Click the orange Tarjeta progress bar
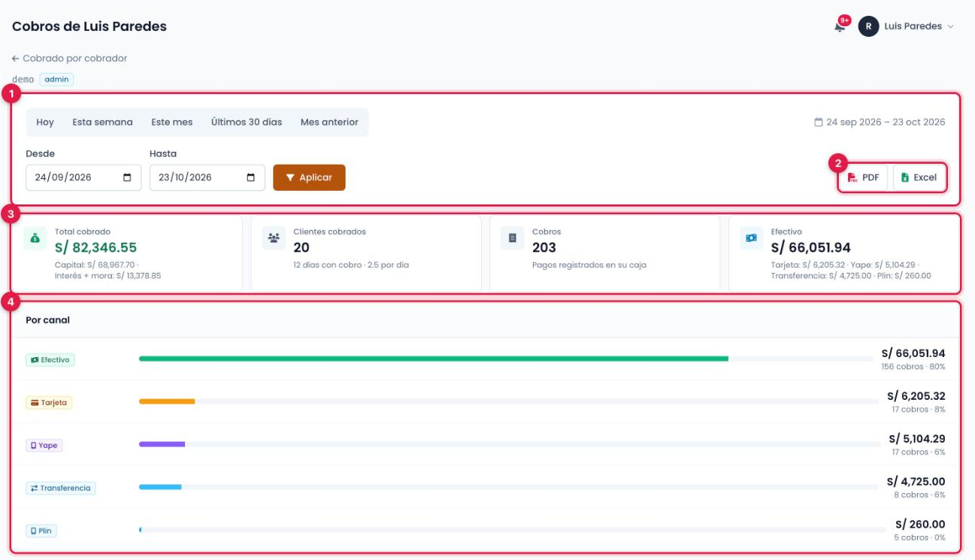975x560 pixels. point(167,401)
